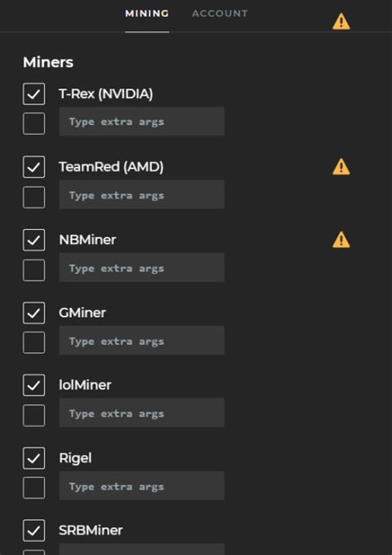Screen dimensions: 392x555
Task: Uncheck the NBMiner checkbox
Action: 34,240
